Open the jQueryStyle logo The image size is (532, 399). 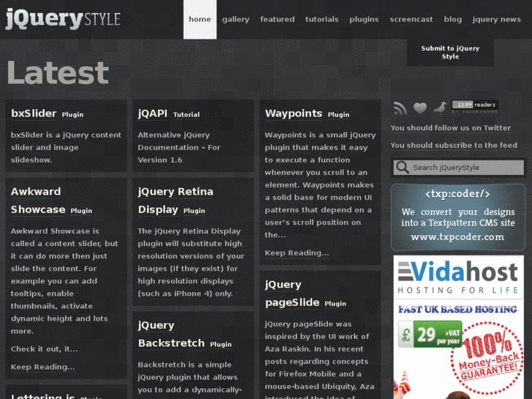[x=63, y=19]
